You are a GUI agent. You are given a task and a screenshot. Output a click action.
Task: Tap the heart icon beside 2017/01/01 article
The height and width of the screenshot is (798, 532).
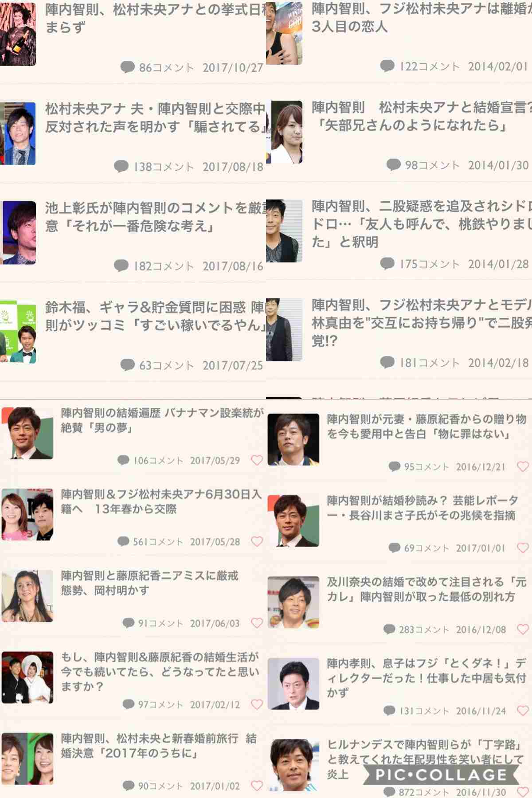coord(523,548)
